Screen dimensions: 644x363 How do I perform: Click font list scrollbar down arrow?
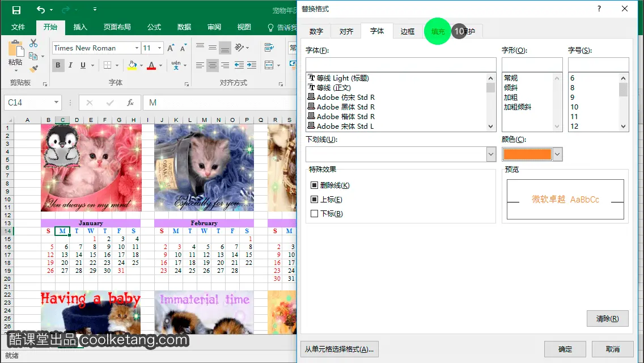(x=491, y=126)
